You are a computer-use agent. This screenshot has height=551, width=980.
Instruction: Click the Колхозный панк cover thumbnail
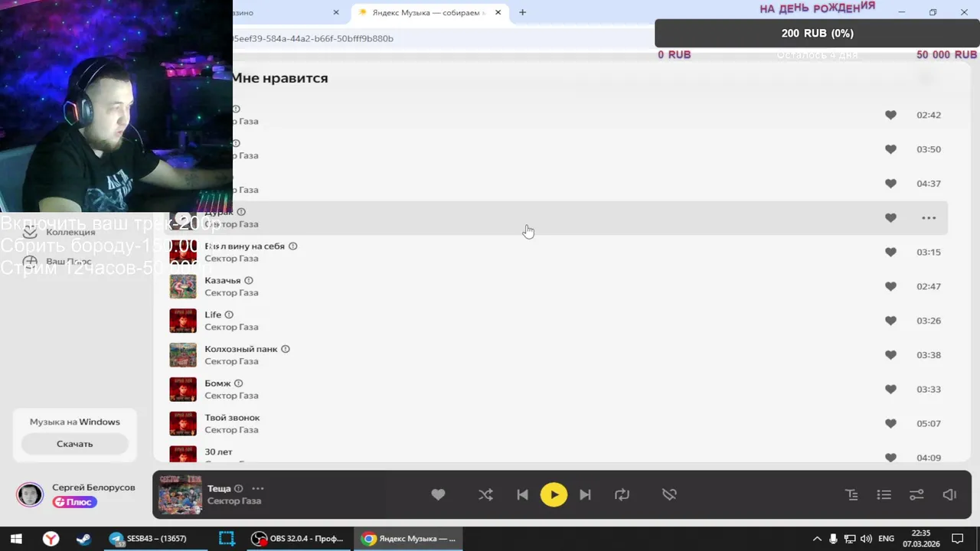[x=183, y=355]
